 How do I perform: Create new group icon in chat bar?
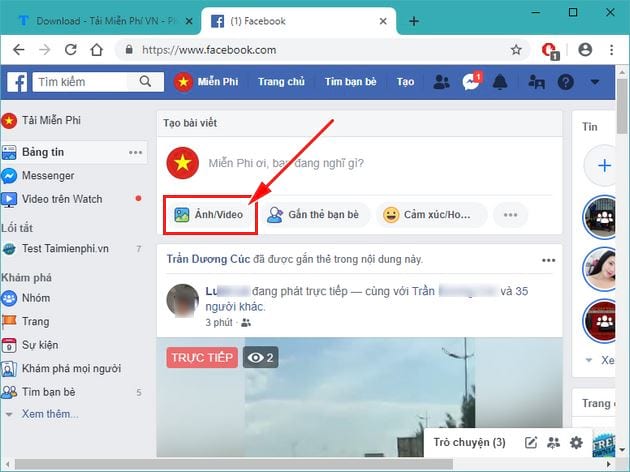[x=553, y=443]
